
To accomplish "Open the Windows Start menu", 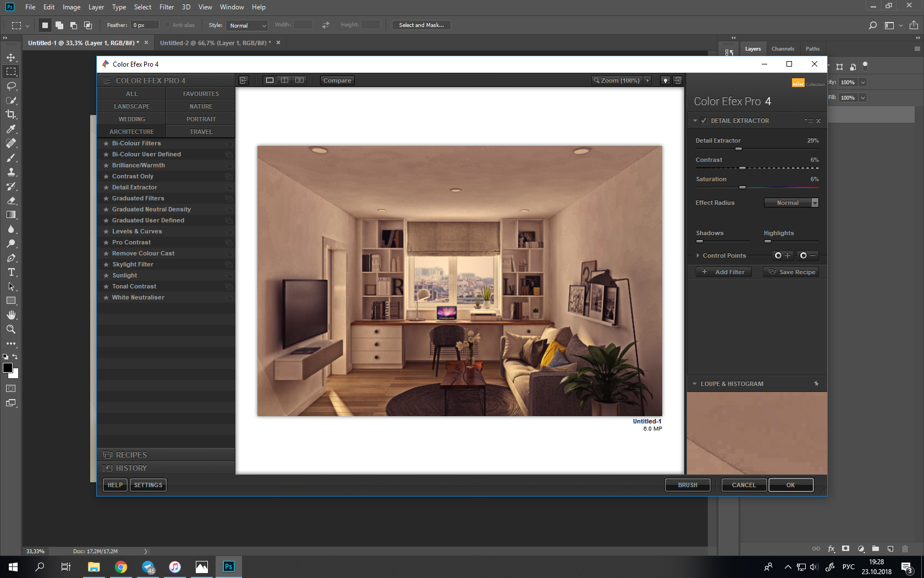I will pos(13,567).
